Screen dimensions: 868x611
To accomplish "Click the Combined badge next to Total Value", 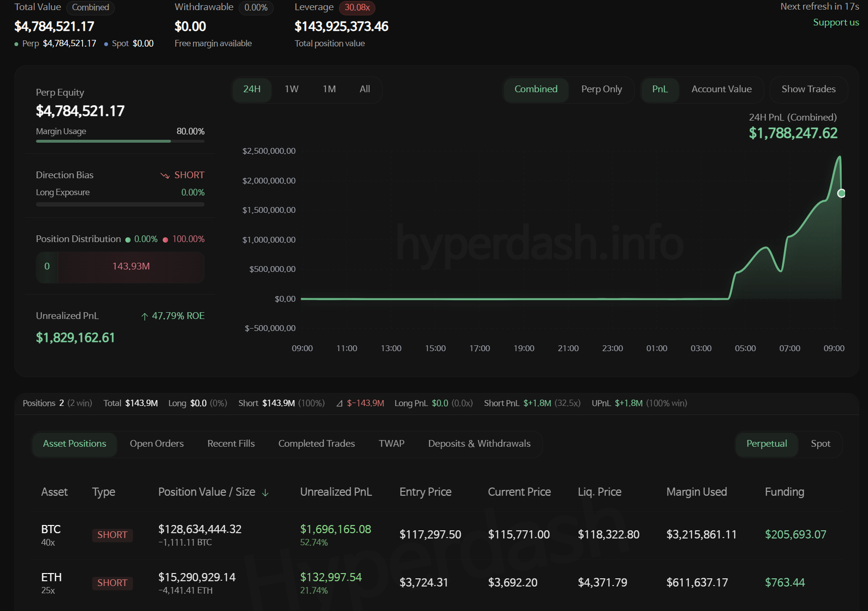I will coord(90,8).
